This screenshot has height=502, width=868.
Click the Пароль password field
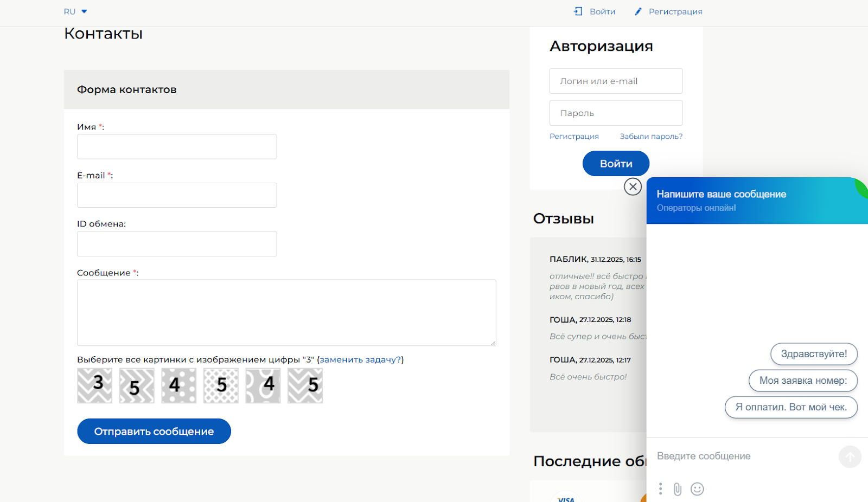coord(616,113)
